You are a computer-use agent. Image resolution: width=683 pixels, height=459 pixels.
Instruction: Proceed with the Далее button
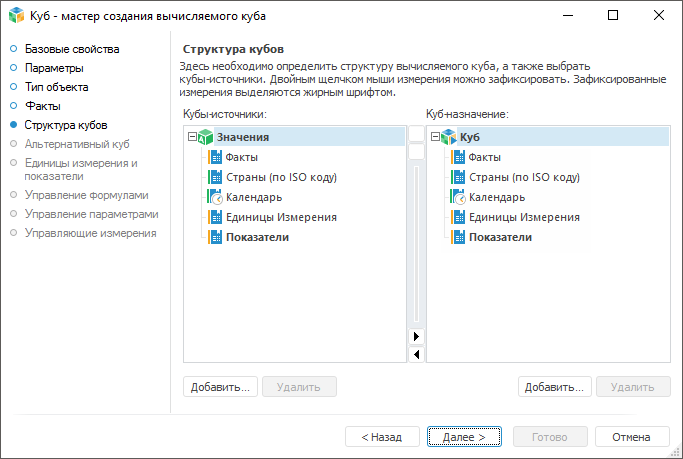coord(464,437)
